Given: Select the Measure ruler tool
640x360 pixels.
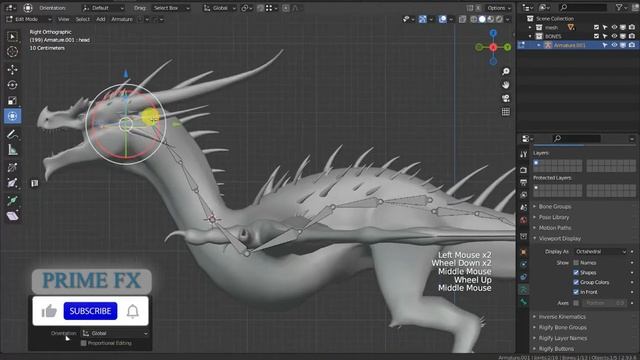Looking at the screenshot, I should point(12,150).
